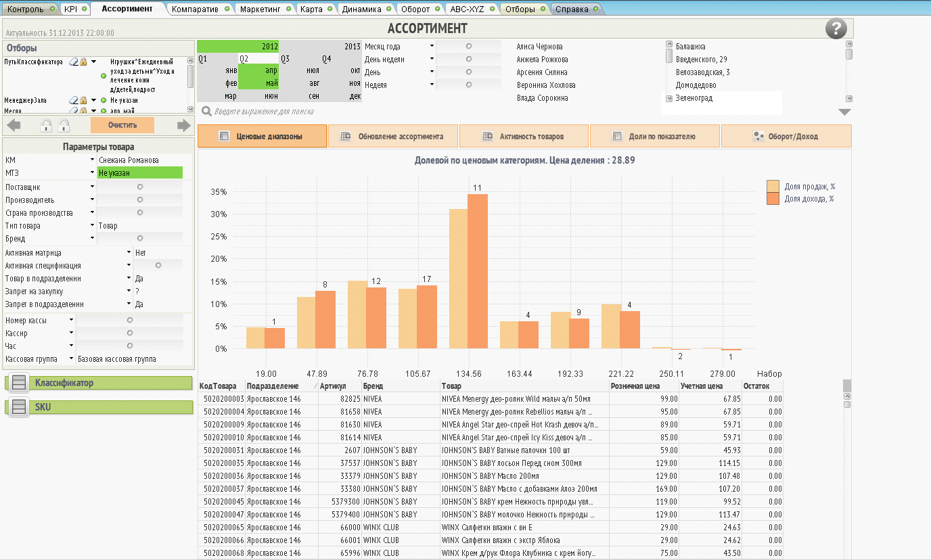Go forward with the right gray arrow
The width and height of the screenshot is (931, 560).
(x=184, y=125)
